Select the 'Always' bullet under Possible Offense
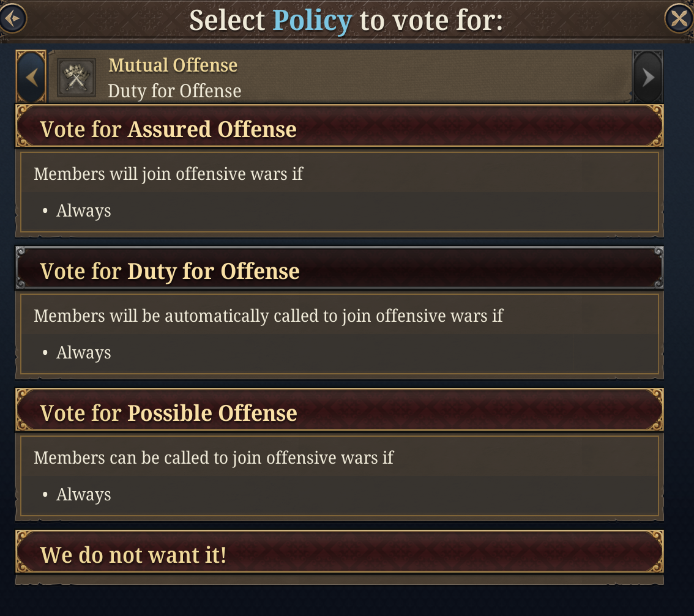 point(83,494)
